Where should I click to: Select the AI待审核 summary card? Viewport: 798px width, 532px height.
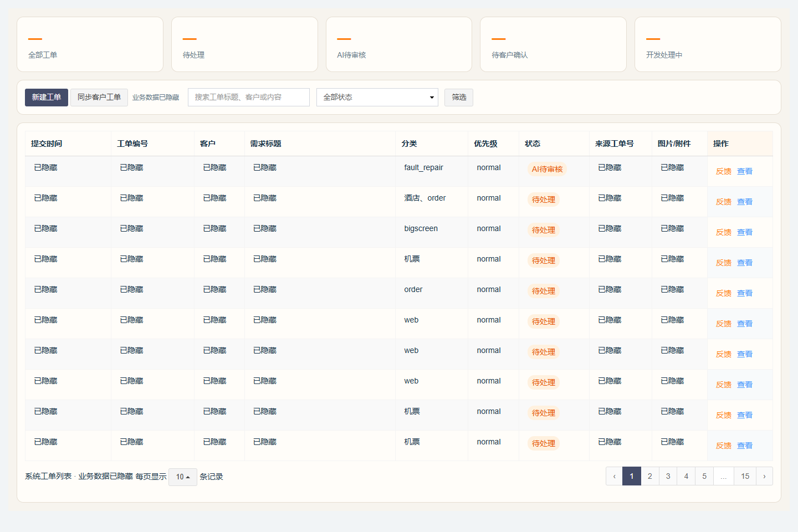(399, 44)
